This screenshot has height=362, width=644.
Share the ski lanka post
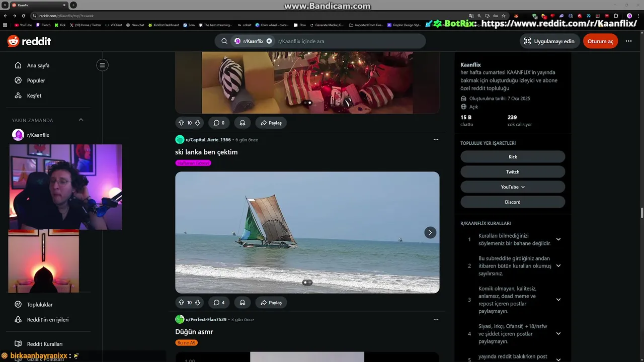(271, 303)
